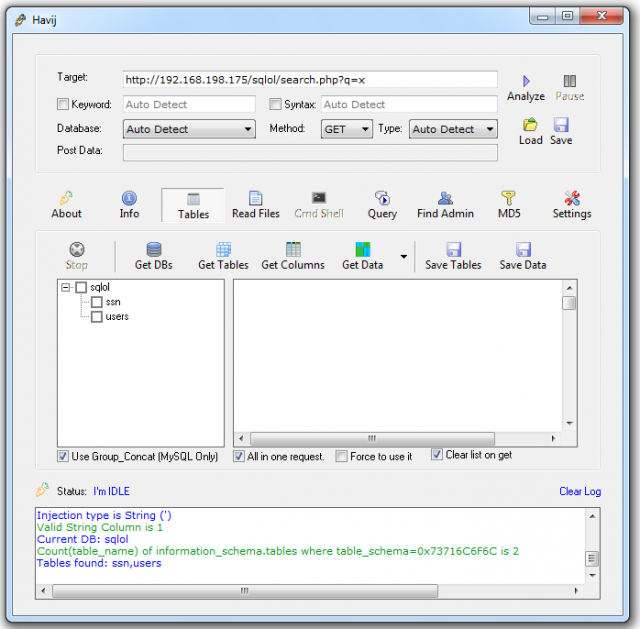This screenshot has width=640, height=629.
Task: Click in the Target URL field
Action: tap(310, 80)
